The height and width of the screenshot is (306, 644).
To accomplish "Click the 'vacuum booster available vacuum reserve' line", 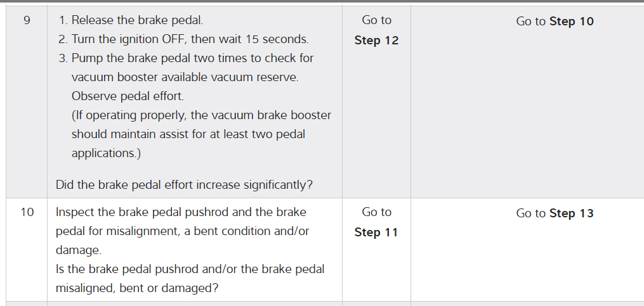I will [185, 77].
